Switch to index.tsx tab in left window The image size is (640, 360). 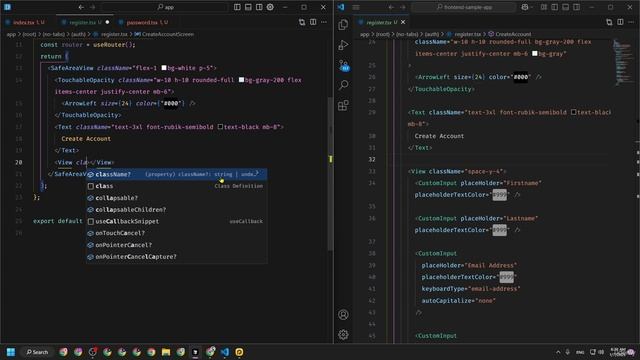tap(25, 22)
